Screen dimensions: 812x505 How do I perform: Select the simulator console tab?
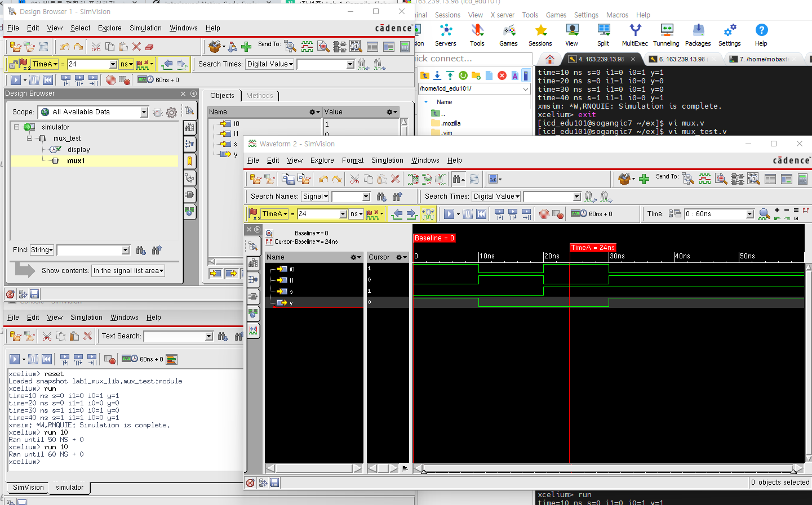pyautogui.click(x=69, y=488)
